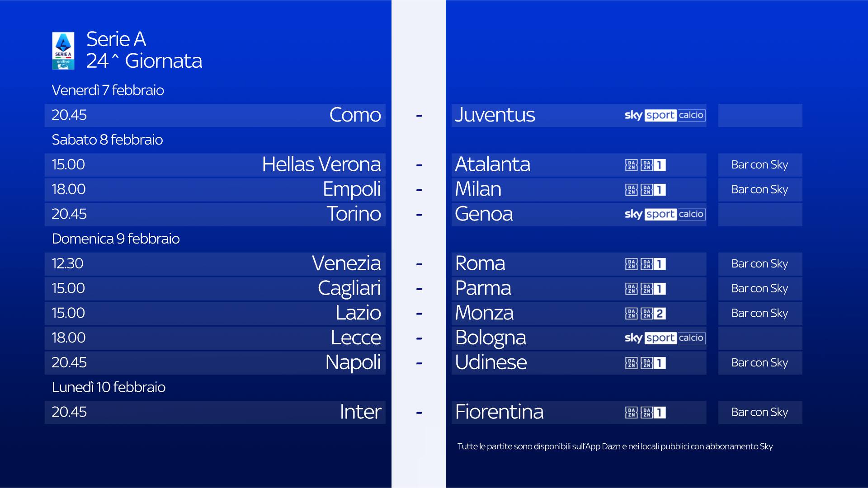Select the Domenica 9 febbraio date header
Image resolution: width=868 pixels, height=488 pixels.
click(x=116, y=239)
